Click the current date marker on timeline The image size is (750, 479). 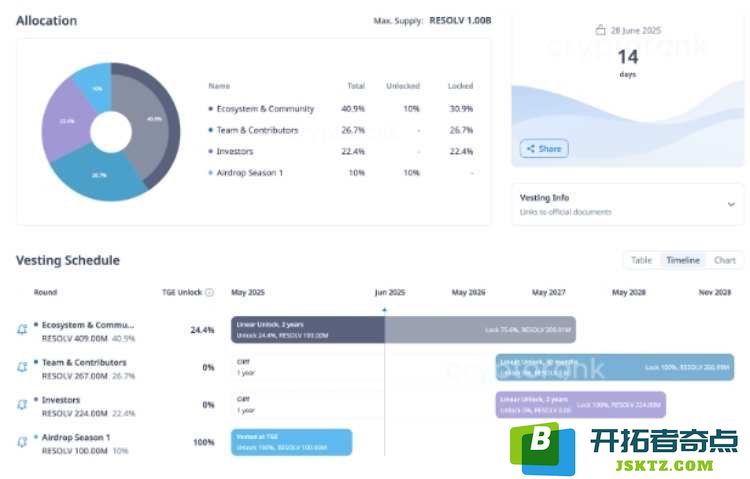pyautogui.click(x=385, y=310)
